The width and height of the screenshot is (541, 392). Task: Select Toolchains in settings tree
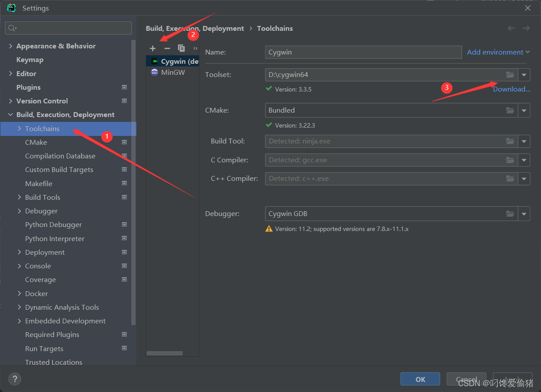coord(68,128)
